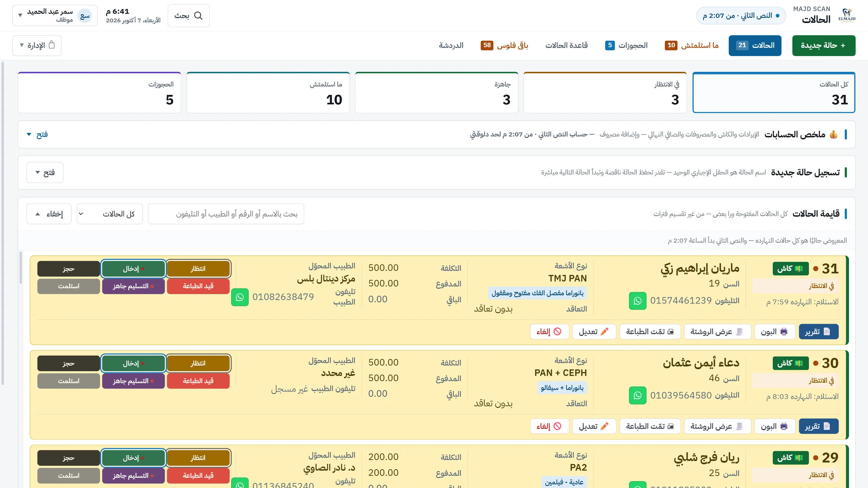Open قاعدة الحالات tab
The image size is (868, 488).
coord(567,45)
